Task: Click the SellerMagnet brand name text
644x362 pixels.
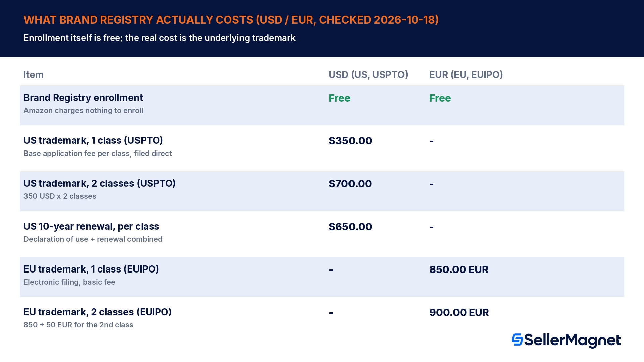Action: point(572,340)
